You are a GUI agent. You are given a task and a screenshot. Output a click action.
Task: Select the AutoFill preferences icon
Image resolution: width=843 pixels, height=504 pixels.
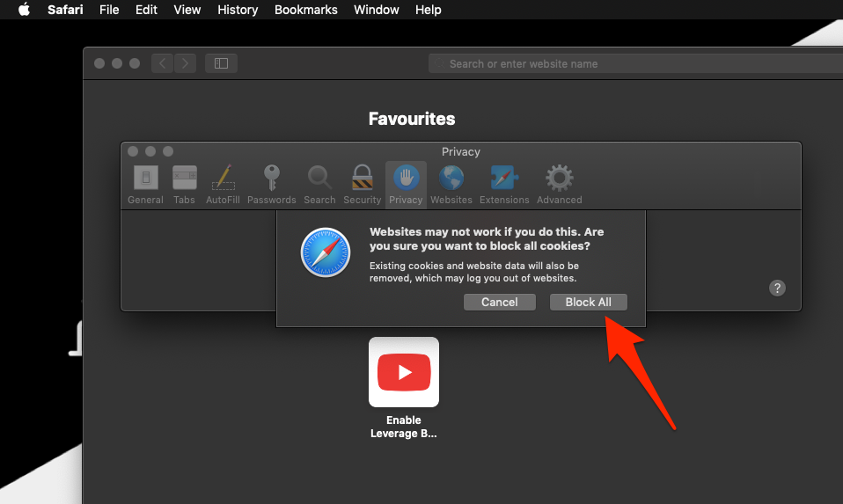point(223,184)
